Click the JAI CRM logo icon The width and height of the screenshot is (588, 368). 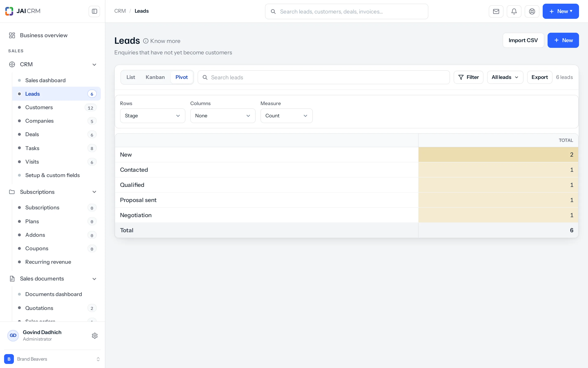9,11
